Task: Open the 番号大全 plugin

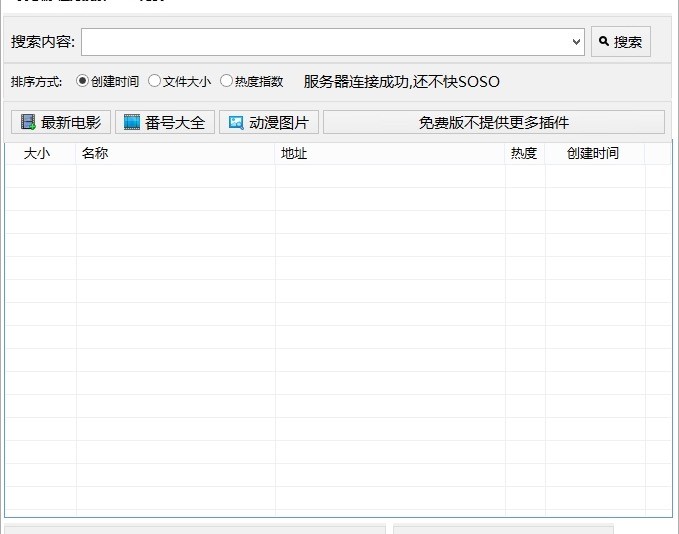Action: pyautogui.click(x=165, y=122)
